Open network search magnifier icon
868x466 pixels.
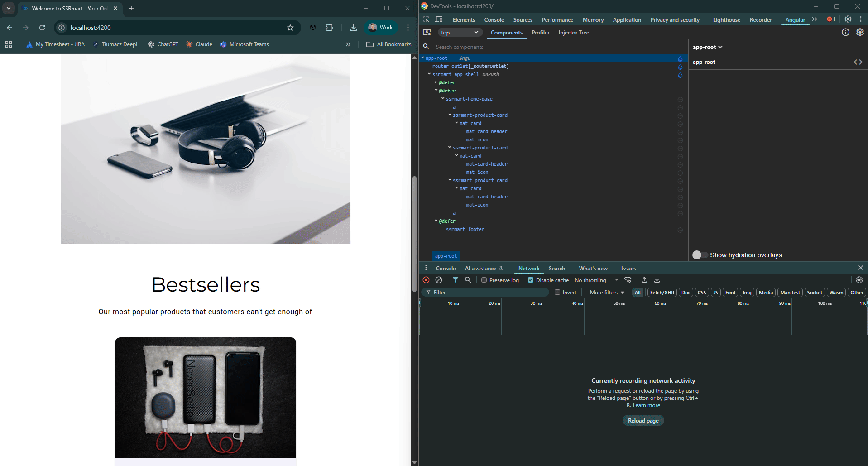[x=468, y=280]
